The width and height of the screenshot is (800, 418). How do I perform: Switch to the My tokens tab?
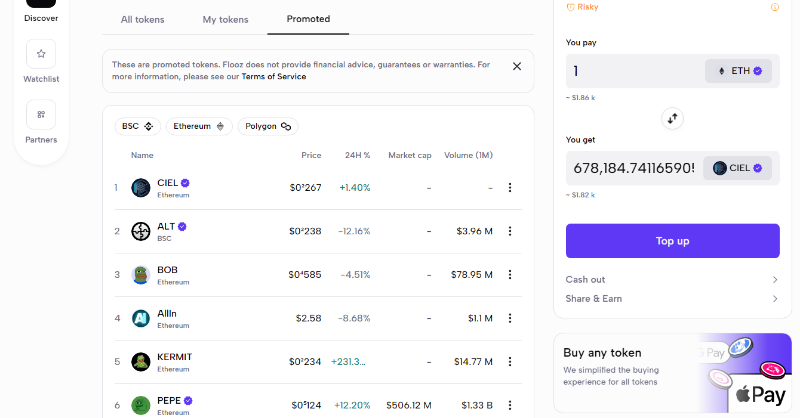tap(225, 19)
